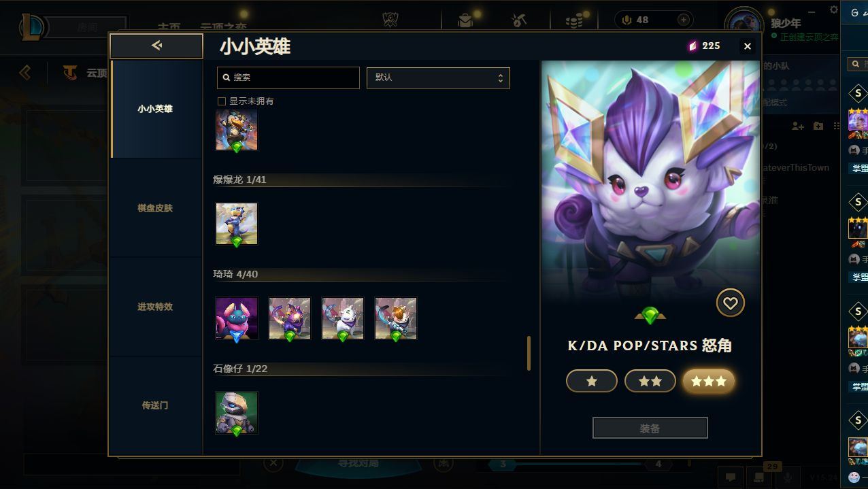Image resolution: width=868 pixels, height=489 pixels.
Task: Switch to the 进攻特效 tab
Action: [x=155, y=307]
